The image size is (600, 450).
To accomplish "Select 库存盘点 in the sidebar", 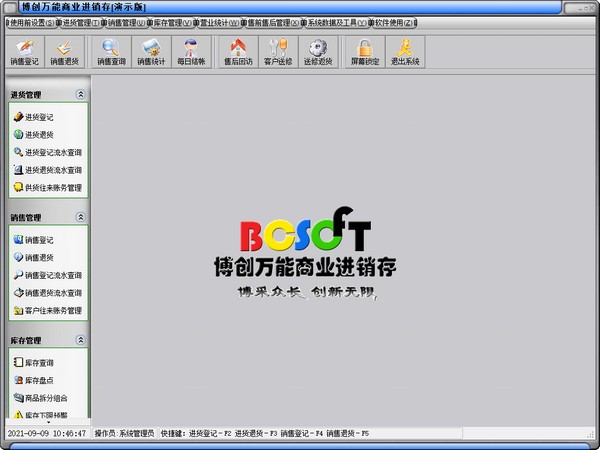I will (x=39, y=379).
